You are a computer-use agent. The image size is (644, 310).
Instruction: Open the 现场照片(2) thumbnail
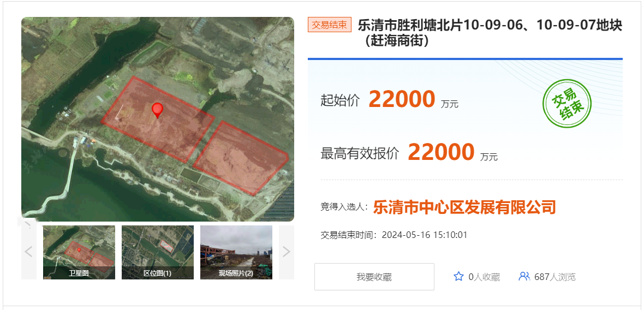click(x=236, y=252)
